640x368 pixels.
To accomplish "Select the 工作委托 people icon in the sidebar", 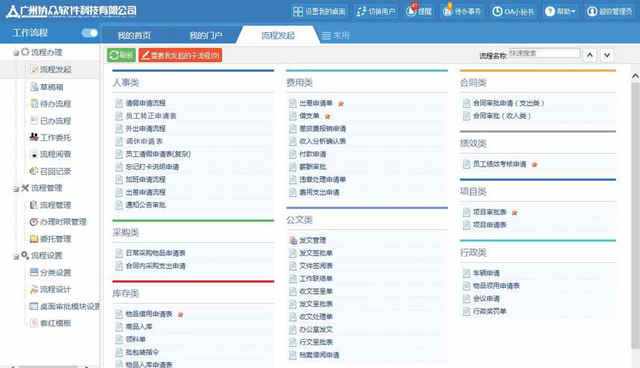I will (x=34, y=137).
